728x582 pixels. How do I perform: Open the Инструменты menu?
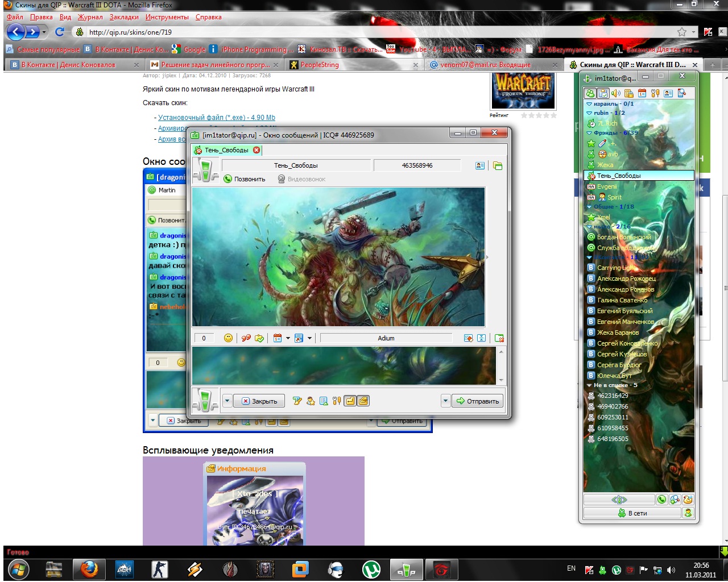coord(167,17)
